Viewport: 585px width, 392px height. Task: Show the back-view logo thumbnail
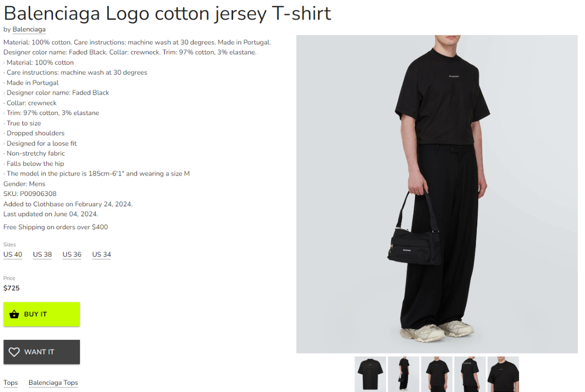pos(470,374)
